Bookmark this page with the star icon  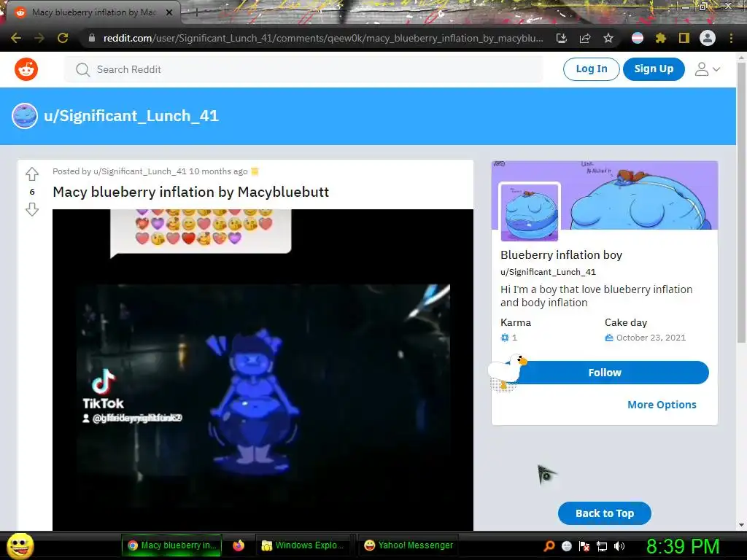608,38
